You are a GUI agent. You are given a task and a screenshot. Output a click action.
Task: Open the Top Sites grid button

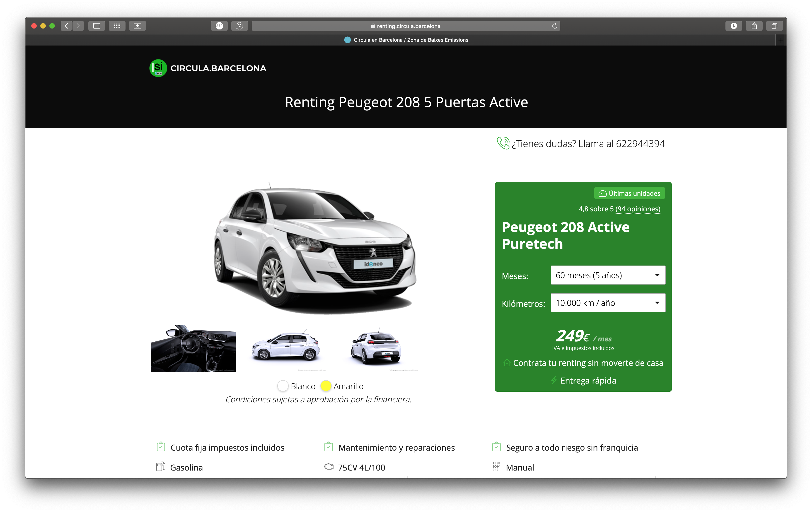117,26
